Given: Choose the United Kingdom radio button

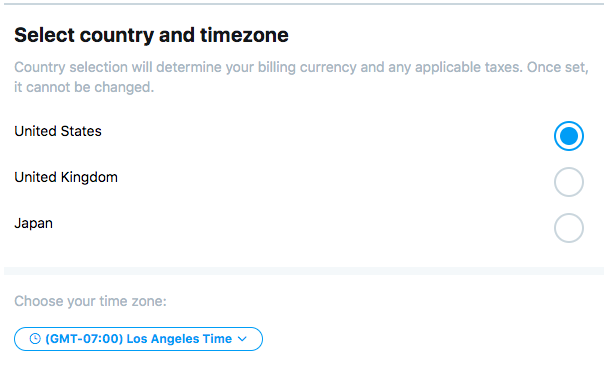Looking at the screenshot, I should coord(569,182).
